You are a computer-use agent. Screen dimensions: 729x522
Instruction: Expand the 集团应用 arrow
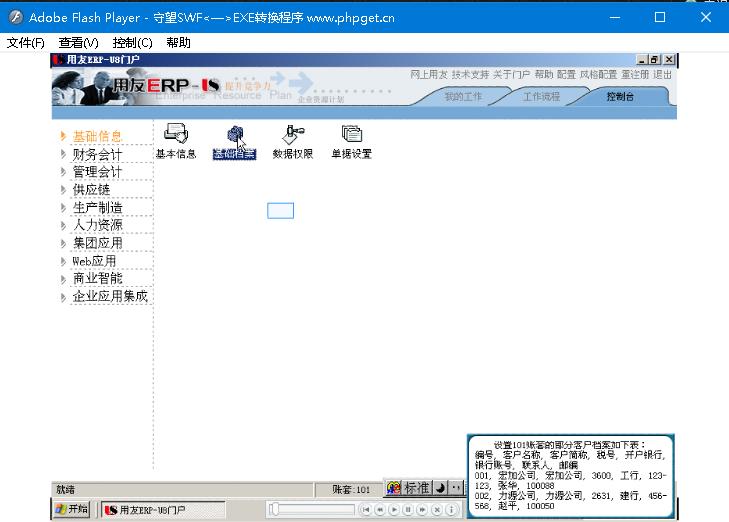tap(63, 243)
